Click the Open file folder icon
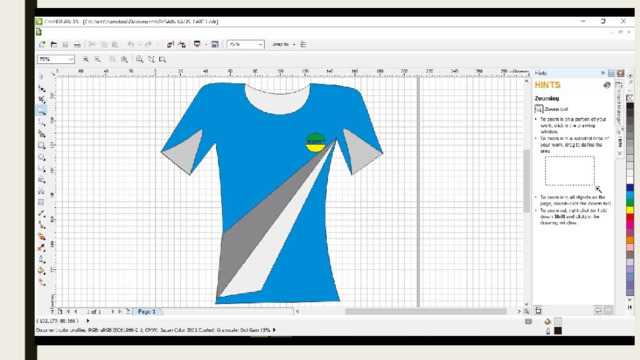This screenshot has height=360, width=640. point(54,44)
